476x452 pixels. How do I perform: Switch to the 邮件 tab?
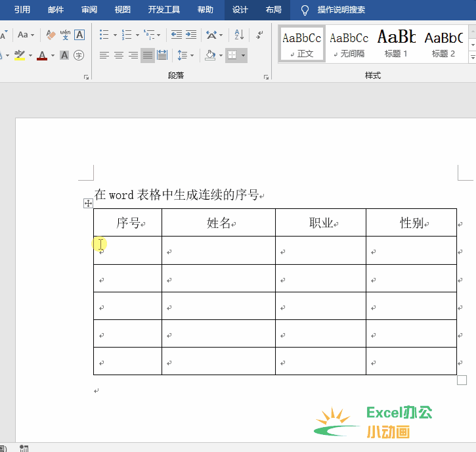click(56, 10)
